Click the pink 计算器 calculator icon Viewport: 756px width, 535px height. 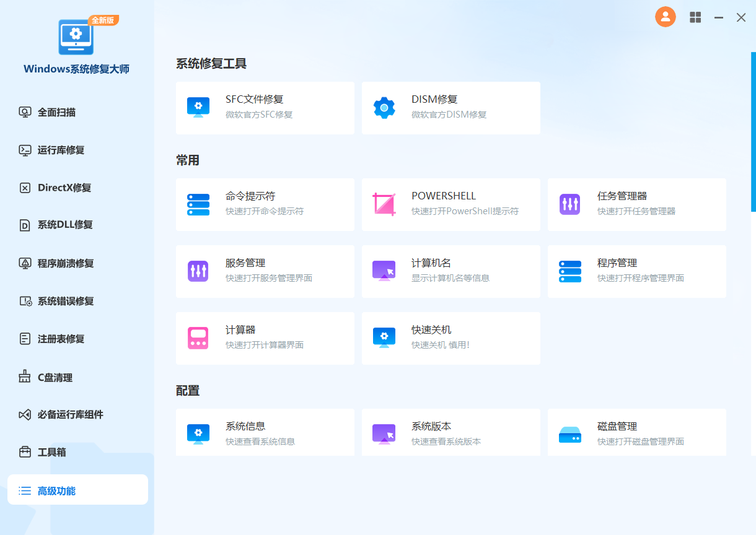pos(198,338)
